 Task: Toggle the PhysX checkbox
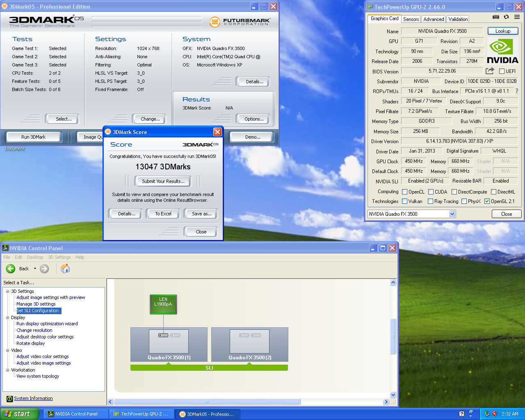(464, 201)
